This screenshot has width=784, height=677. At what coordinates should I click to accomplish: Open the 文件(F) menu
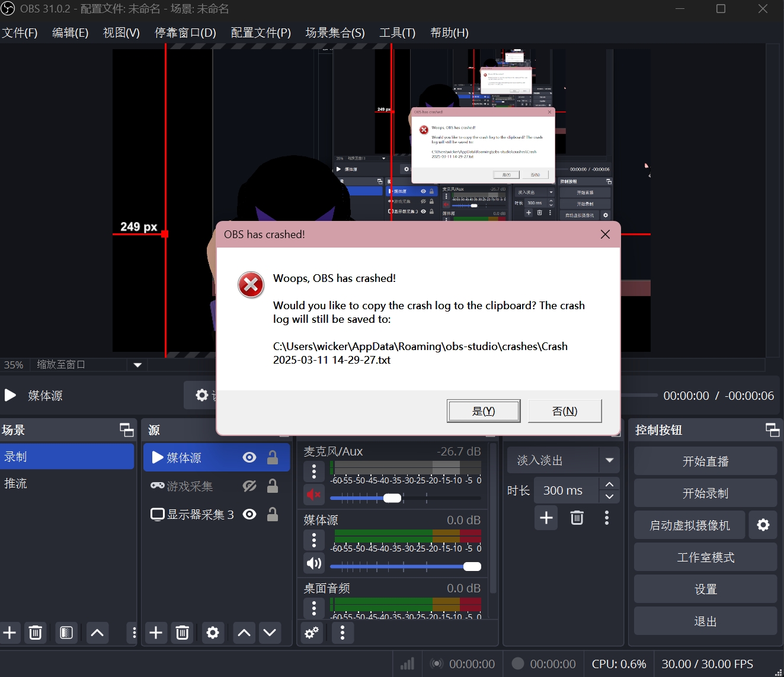[20, 33]
